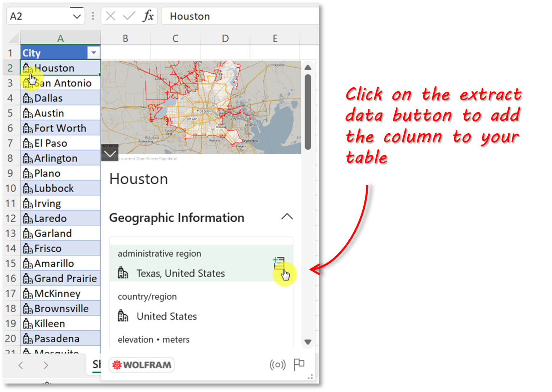Screen dimensions: 552x392
Task: Click the flag icon in the card footer
Action: pyautogui.click(x=299, y=364)
